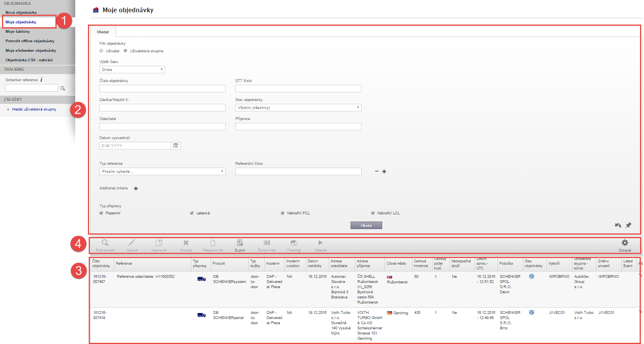The width and height of the screenshot is (644, 344).
Task: Toggle the Letecká transport checkbox
Action: [x=192, y=213]
